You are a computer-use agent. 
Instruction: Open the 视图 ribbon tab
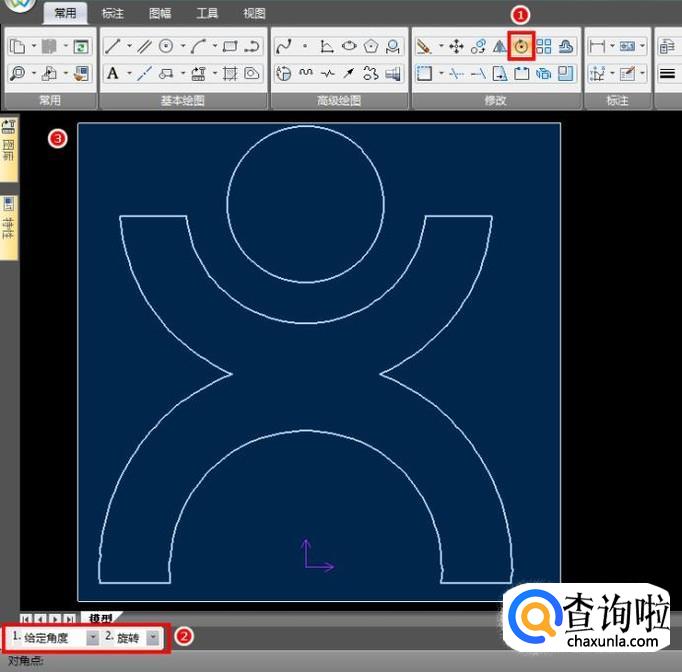[x=254, y=13]
